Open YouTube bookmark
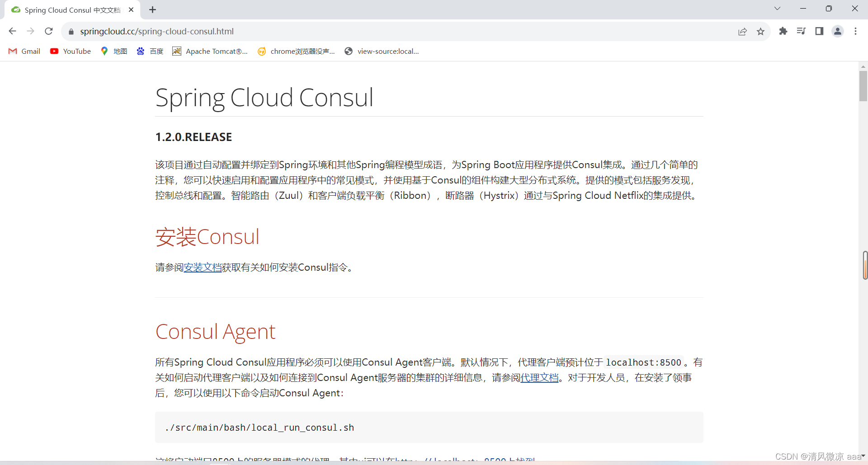 tap(71, 51)
